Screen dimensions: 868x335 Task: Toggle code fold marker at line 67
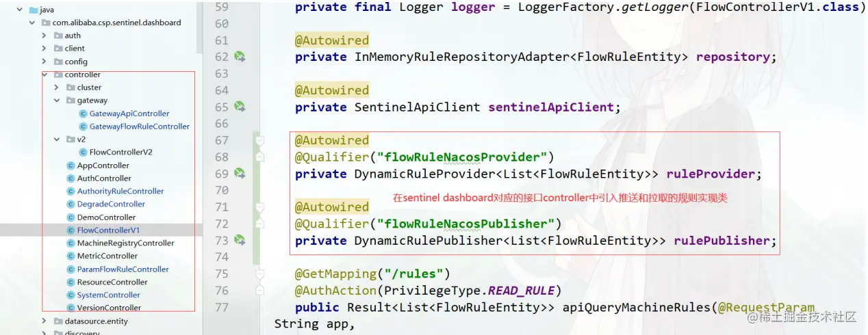(259, 140)
